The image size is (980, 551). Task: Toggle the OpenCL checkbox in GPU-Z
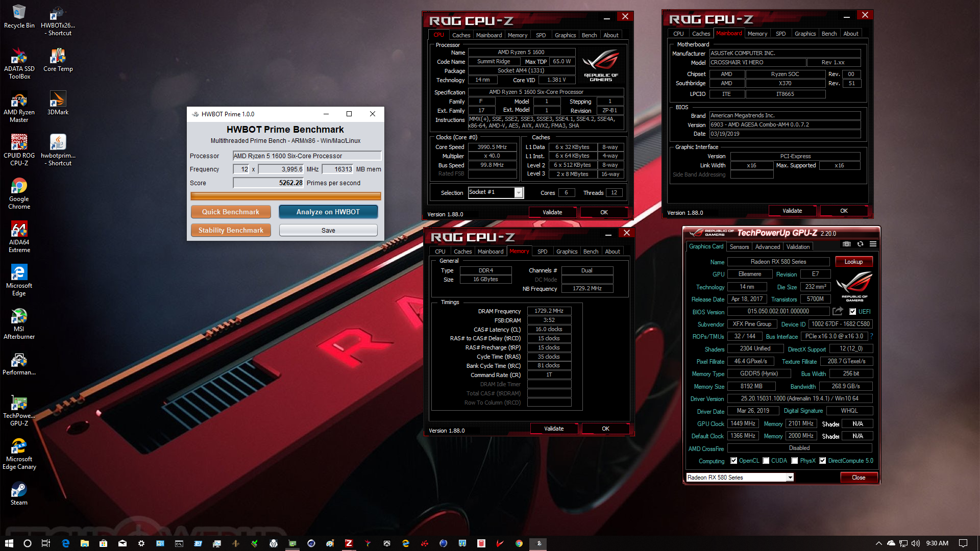(733, 461)
